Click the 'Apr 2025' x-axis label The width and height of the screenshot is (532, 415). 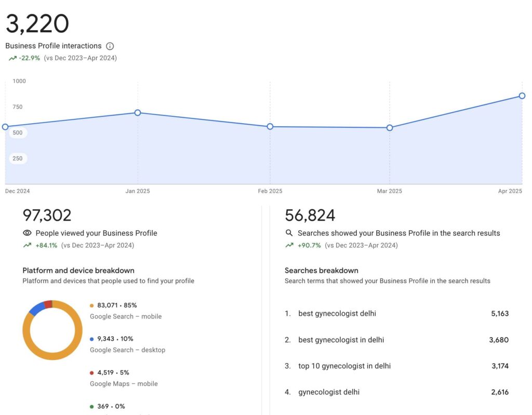point(510,191)
